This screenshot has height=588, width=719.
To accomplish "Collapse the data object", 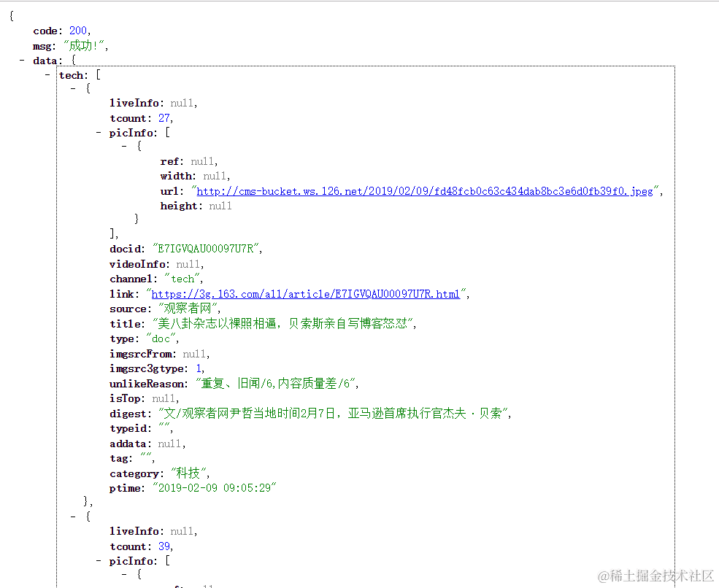I will click(22, 61).
